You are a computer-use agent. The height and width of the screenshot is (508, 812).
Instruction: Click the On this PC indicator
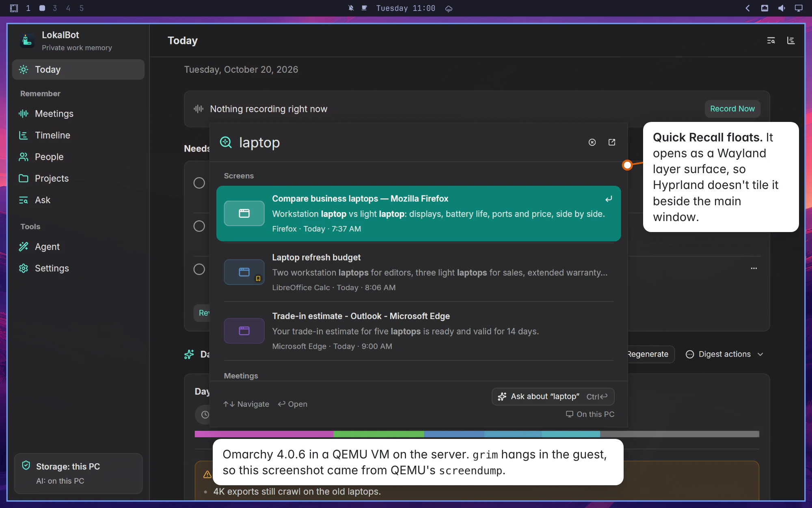590,414
